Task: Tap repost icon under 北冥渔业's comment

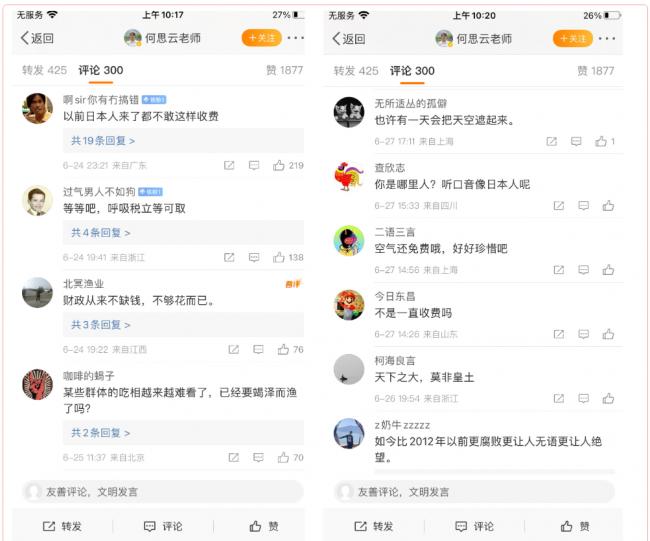Action: pyautogui.click(x=234, y=349)
